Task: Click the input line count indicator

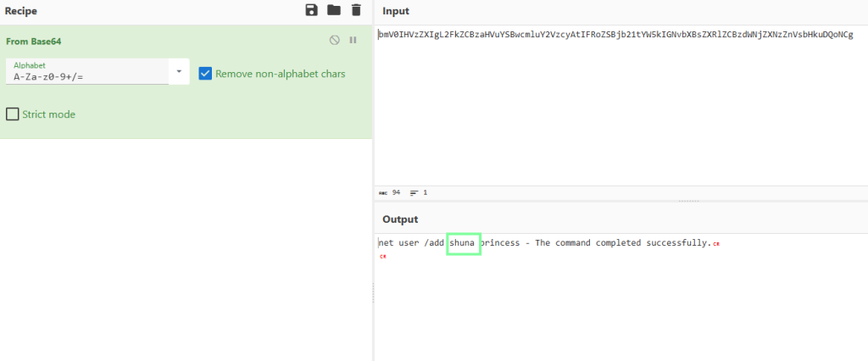Action: click(419, 192)
